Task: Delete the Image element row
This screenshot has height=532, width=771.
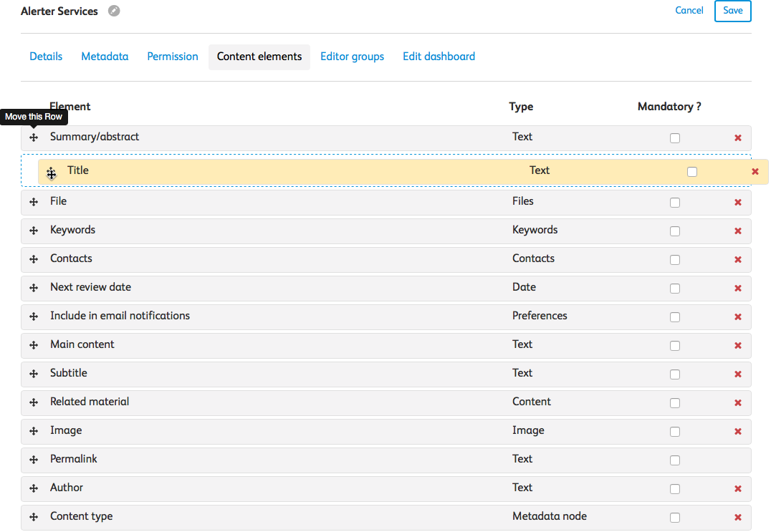Action: [738, 432]
